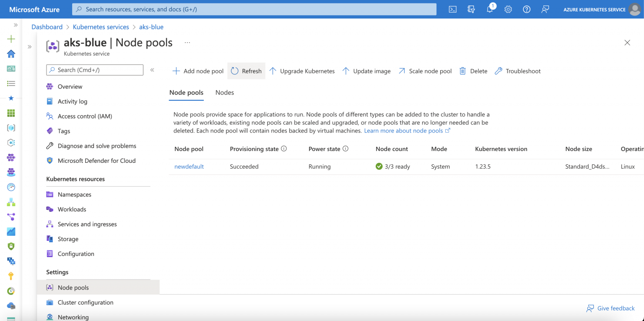
Task: Show info for Provisioning state column
Action: tap(284, 149)
